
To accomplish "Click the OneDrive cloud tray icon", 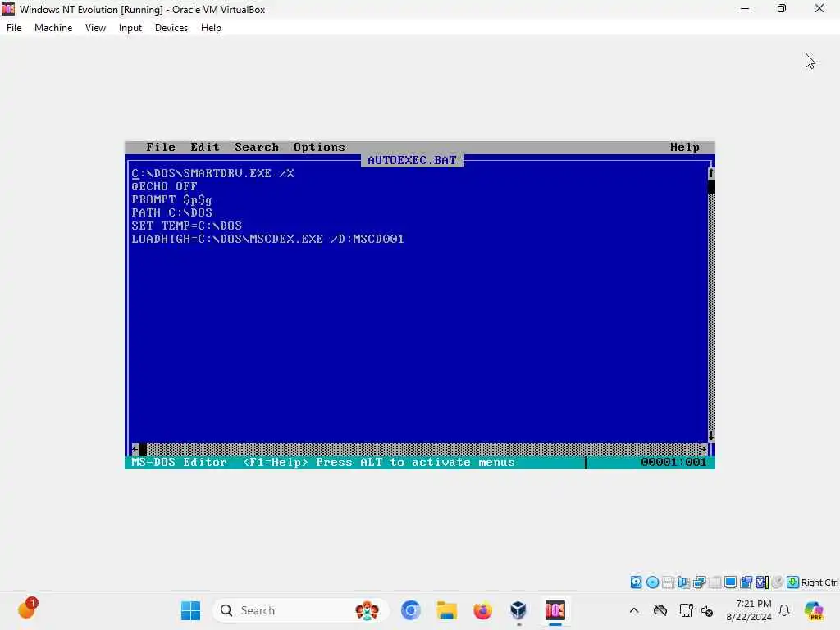I will click(660, 610).
